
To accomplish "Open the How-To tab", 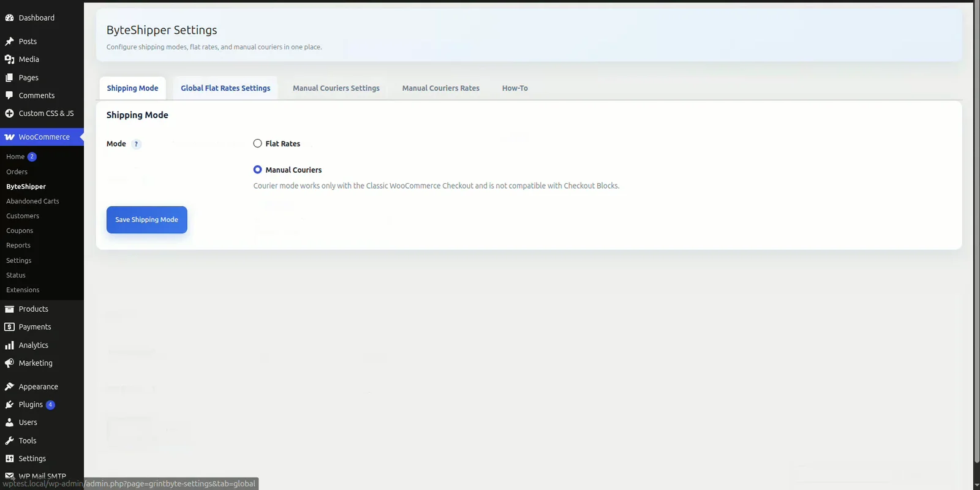I will 515,88.
